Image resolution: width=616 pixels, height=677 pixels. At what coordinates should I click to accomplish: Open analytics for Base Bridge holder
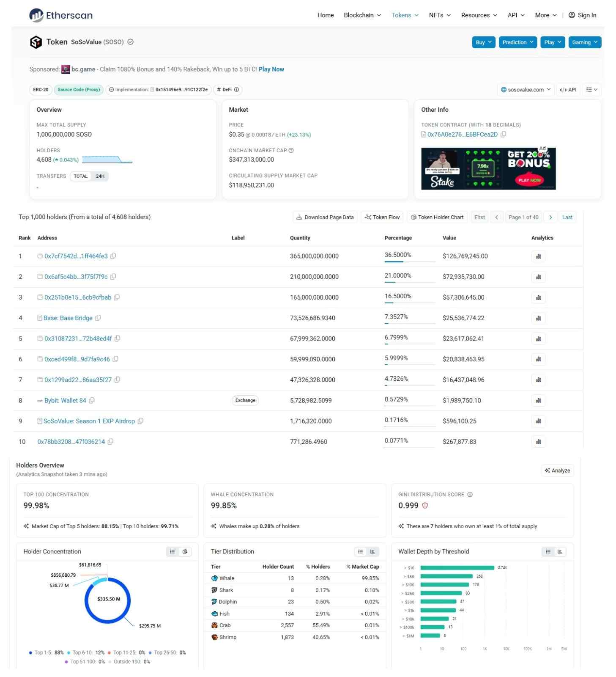coord(538,318)
